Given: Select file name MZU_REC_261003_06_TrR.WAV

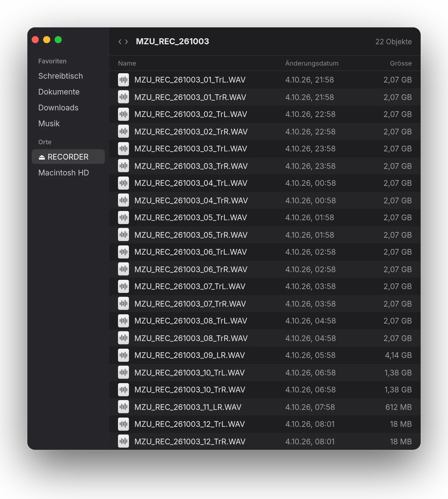Looking at the screenshot, I should click(x=191, y=269).
